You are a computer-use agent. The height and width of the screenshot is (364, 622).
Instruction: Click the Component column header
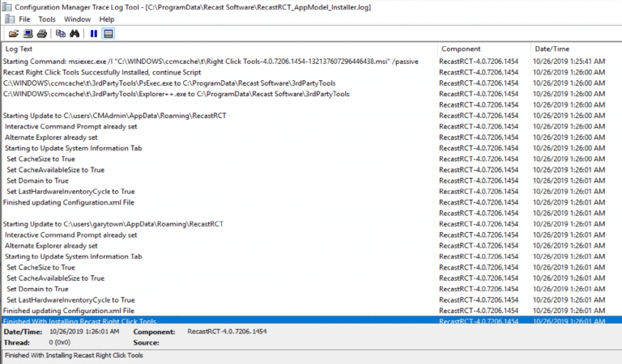coord(484,49)
